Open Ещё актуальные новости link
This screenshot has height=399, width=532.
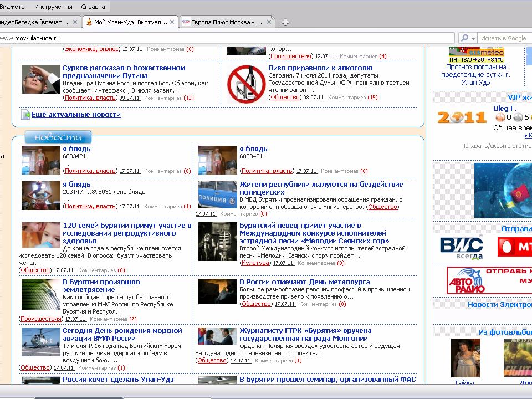click(x=76, y=115)
